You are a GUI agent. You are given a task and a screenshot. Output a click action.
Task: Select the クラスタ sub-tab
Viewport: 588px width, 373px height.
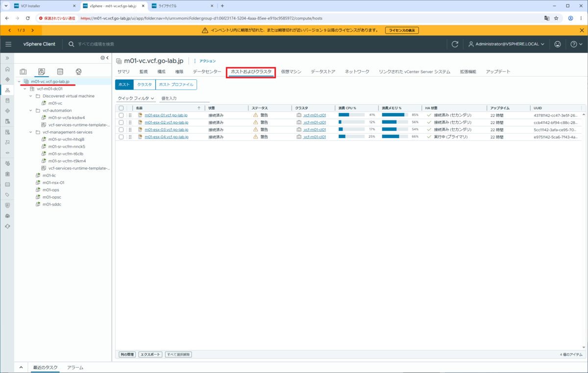144,85
